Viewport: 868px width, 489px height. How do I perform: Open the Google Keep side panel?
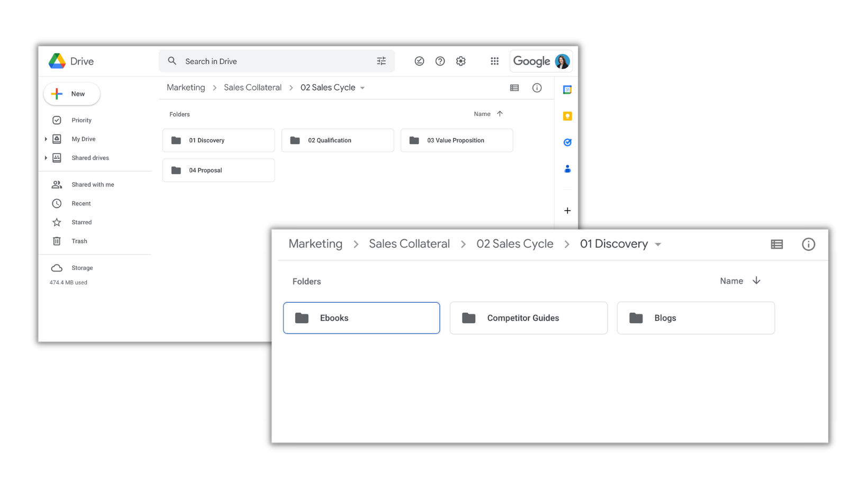point(567,115)
